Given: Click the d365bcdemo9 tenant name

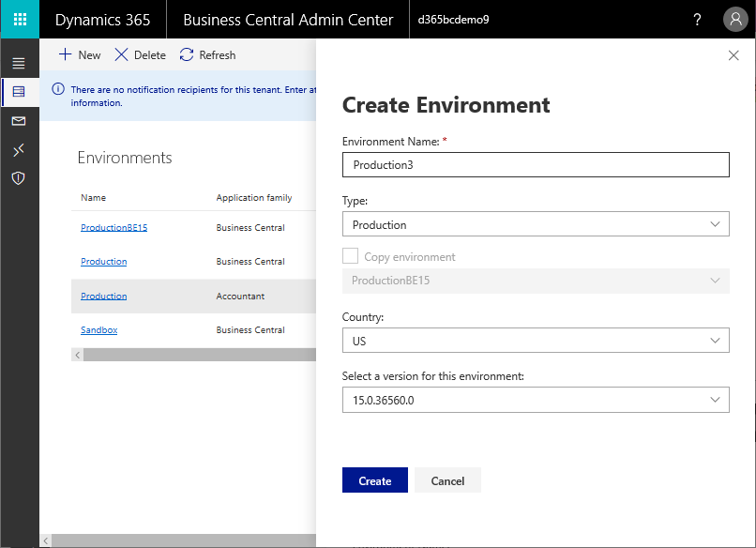Looking at the screenshot, I should (453, 20).
